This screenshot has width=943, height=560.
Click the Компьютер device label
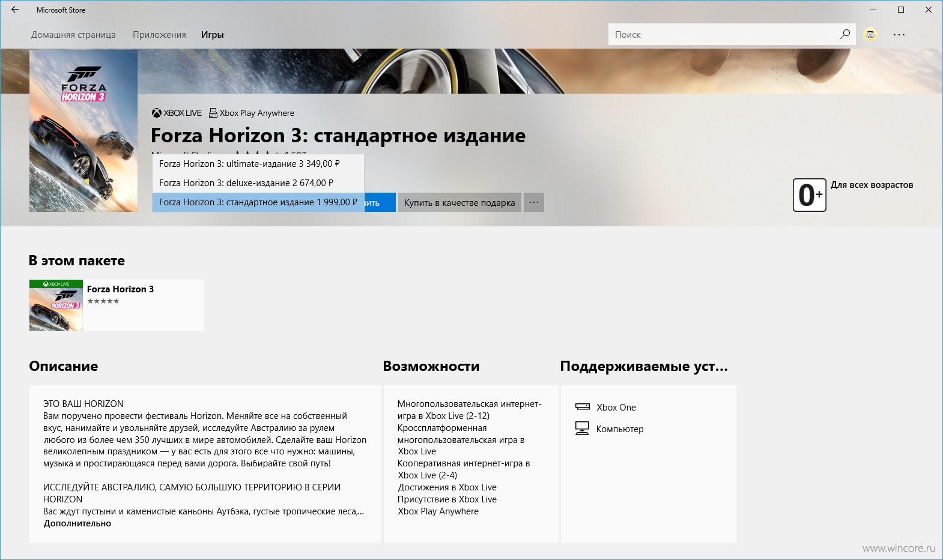point(620,429)
